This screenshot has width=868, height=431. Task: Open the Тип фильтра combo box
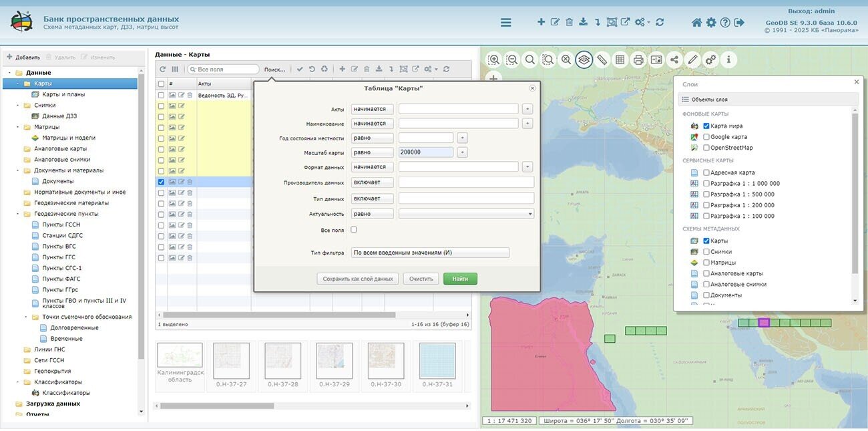(430, 253)
